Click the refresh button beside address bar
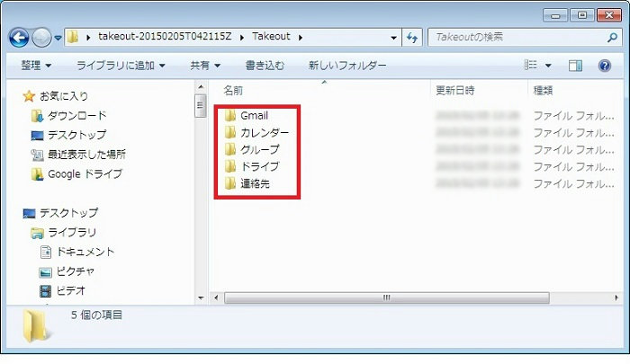Viewport: 630px width, 364px height. (413, 38)
